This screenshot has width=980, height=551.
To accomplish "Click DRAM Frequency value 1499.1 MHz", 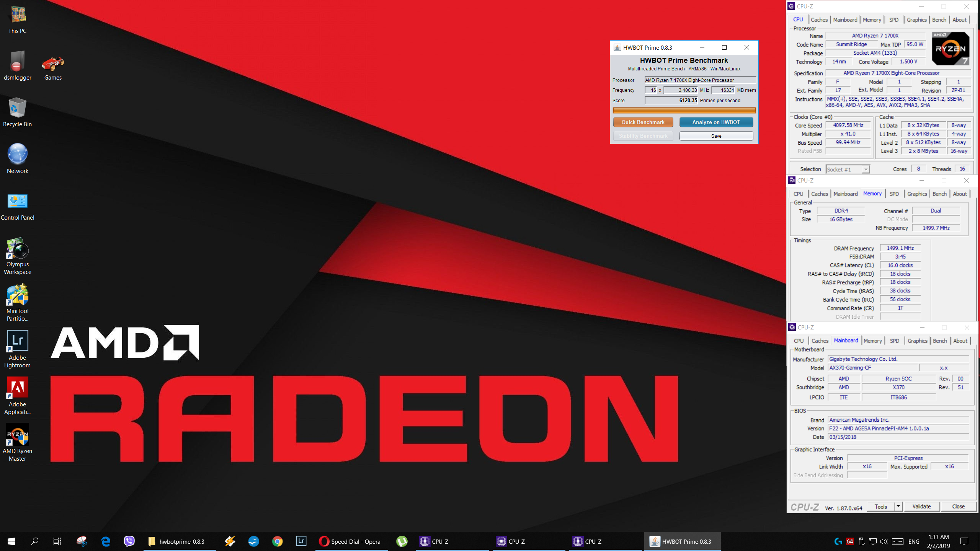I will 900,248.
